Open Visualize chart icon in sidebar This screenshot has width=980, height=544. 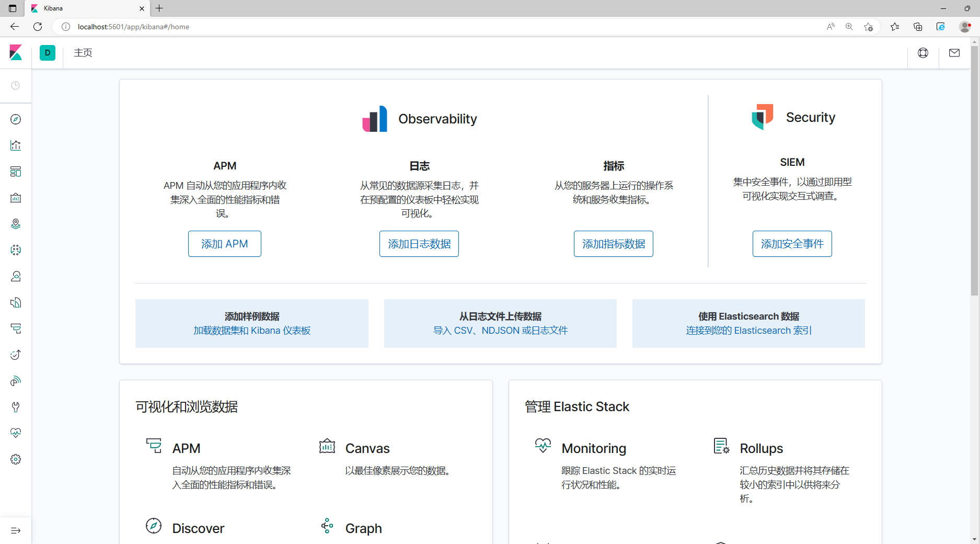tap(16, 145)
